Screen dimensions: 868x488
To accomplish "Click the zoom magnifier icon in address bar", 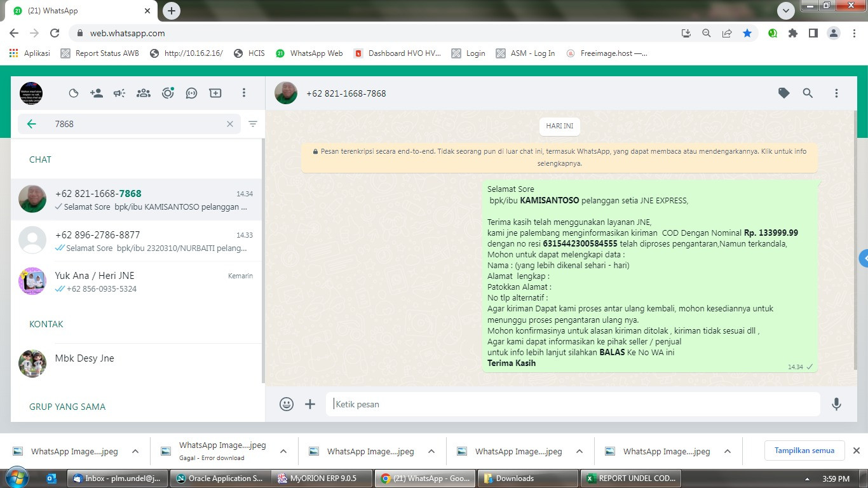I will point(706,33).
